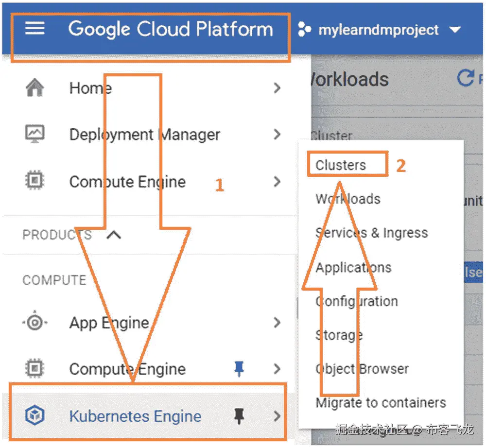Click the Deployment Manager monitor icon
The width and height of the screenshot is (486, 448).
pos(35,134)
